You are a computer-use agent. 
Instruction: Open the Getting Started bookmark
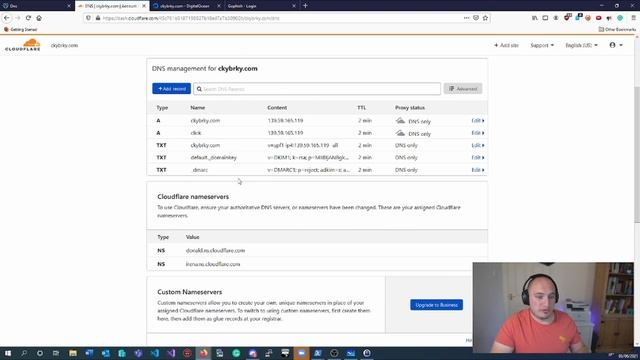tap(20, 29)
